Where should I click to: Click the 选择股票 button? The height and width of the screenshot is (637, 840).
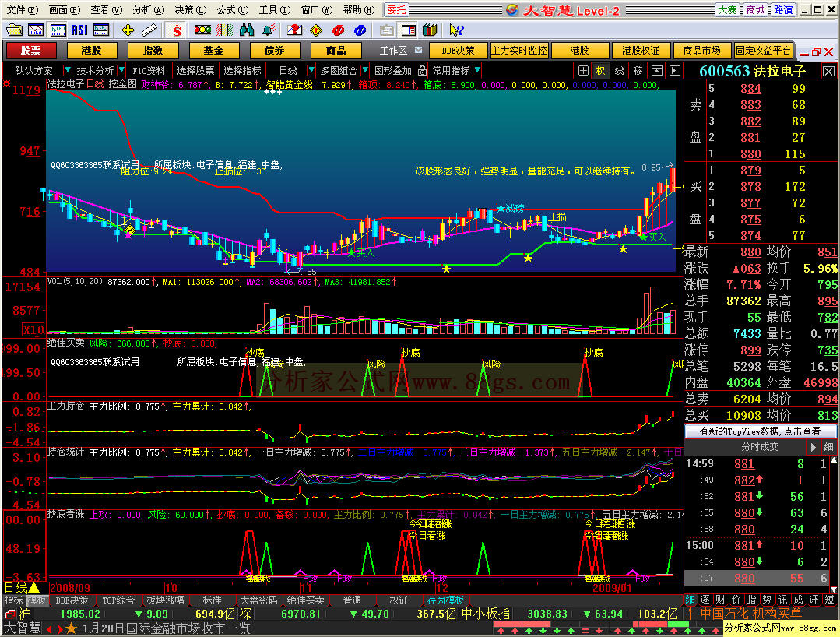(195, 70)
